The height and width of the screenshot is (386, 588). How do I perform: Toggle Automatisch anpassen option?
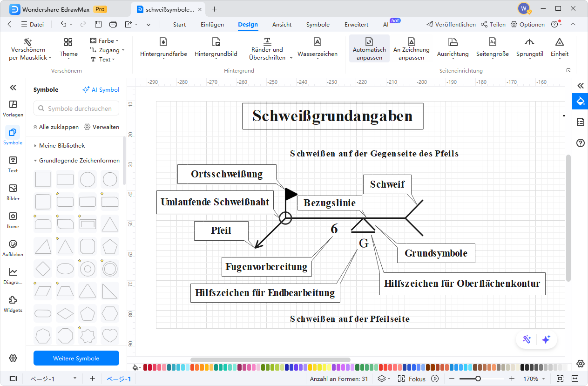coord(369,48)
